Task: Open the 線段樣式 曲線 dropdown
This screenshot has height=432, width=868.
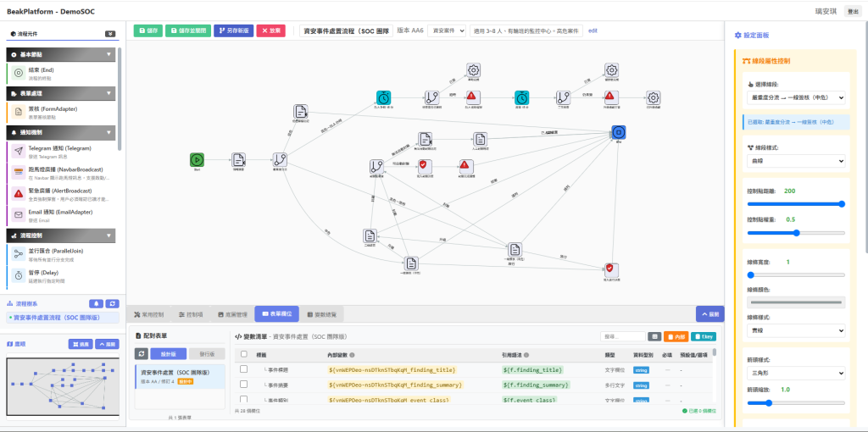Action: 795,161
